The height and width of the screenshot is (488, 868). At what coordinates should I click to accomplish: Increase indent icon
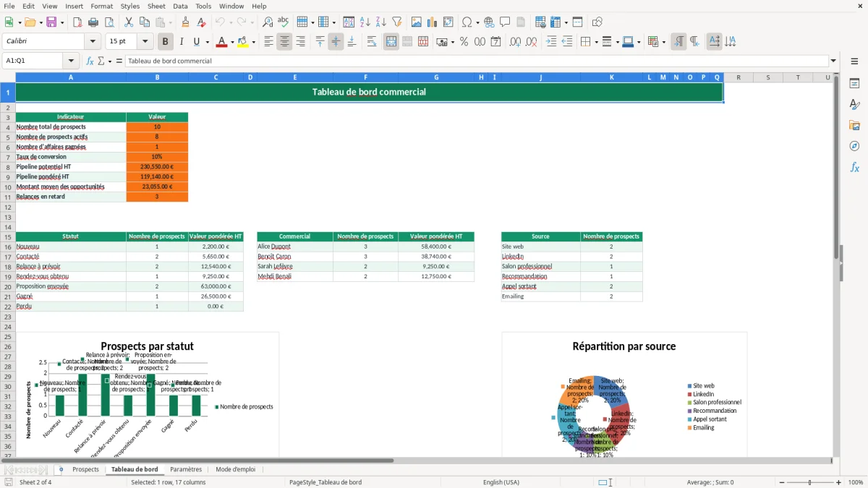pos(552,42)
